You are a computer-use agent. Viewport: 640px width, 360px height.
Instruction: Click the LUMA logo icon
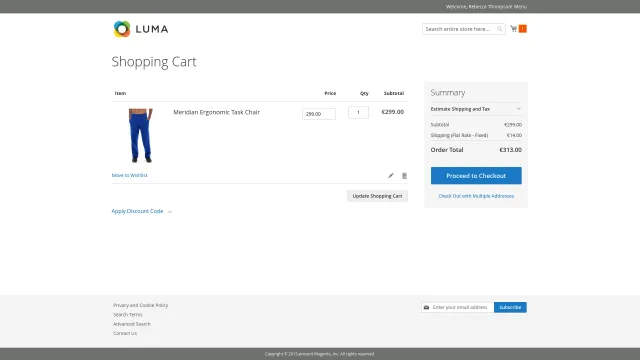(x=122, y=29)
